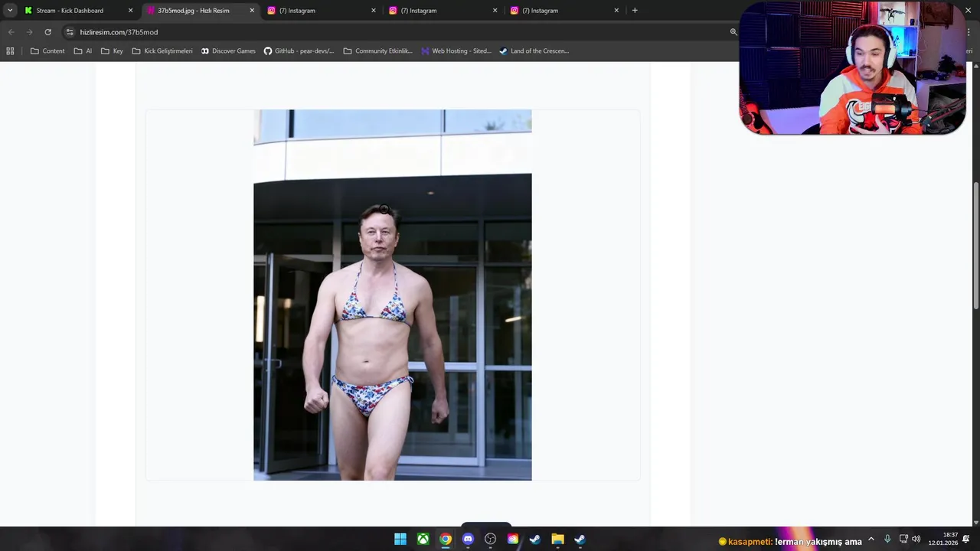Open OBS Studio from the taskbar
The height and width of the screenshot is (551, 980).
pyautogui.click(x=490, y=540)
